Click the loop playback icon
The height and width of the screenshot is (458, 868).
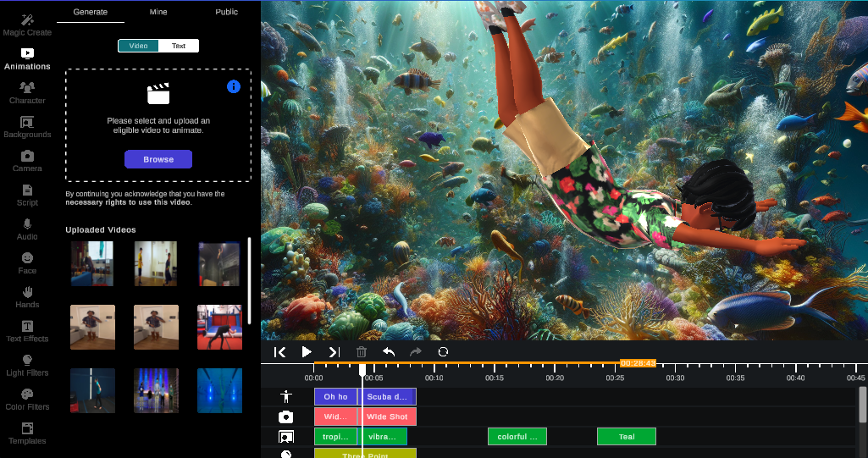tap(443, 352)
